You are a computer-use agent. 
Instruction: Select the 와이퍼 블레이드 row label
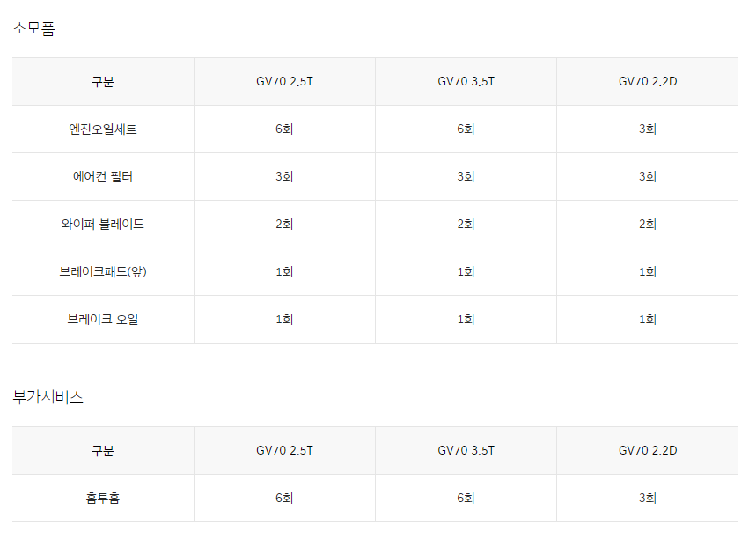tap(103, 225)
